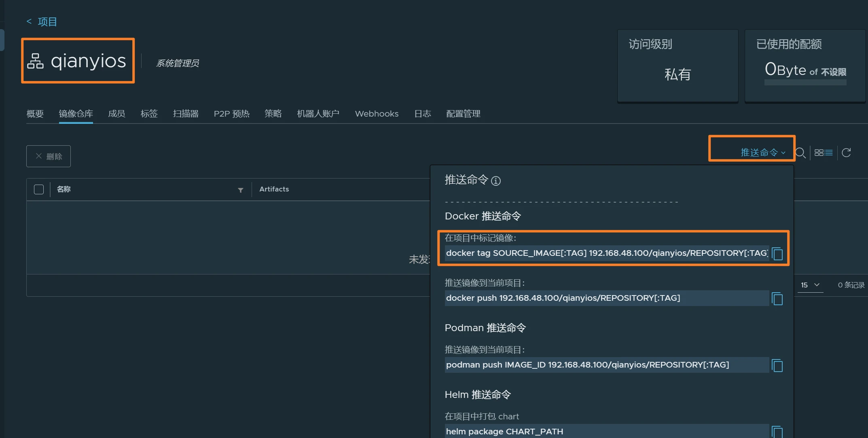Image resolution: width=868 pixels, height=438 pixels.
Task: Switch to the 成员 tab
Action: [x=116, y=114]
